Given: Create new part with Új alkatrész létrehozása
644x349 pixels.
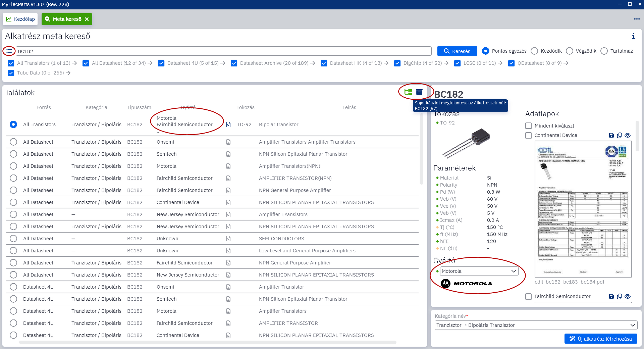Looking at the screenshot, I should (601, 339).
